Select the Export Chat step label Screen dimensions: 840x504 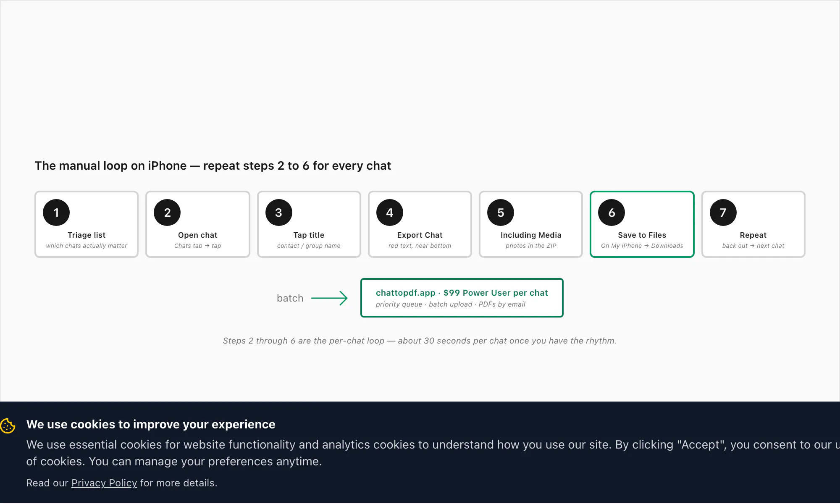(x=420, y=235)
